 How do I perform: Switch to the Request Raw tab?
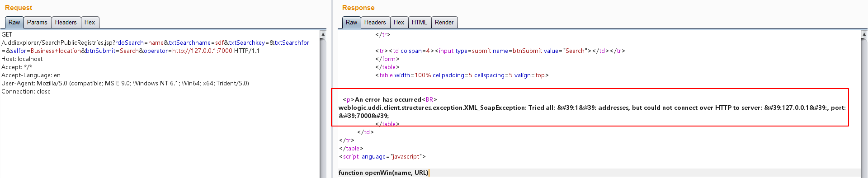(14, 23)
